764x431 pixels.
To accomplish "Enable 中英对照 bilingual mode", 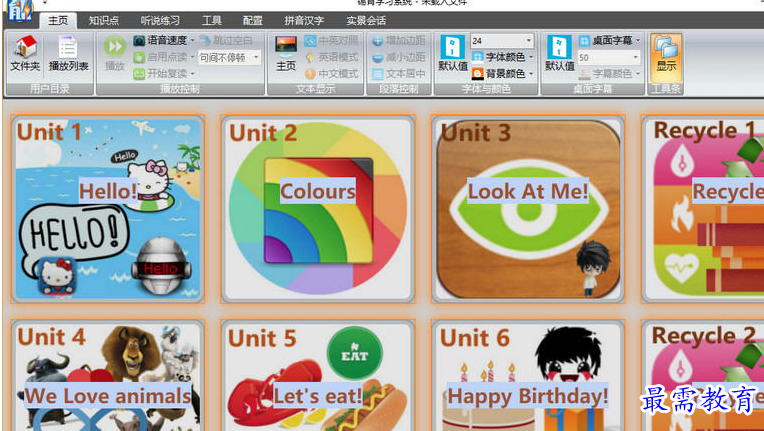I will tap(331, 40).
